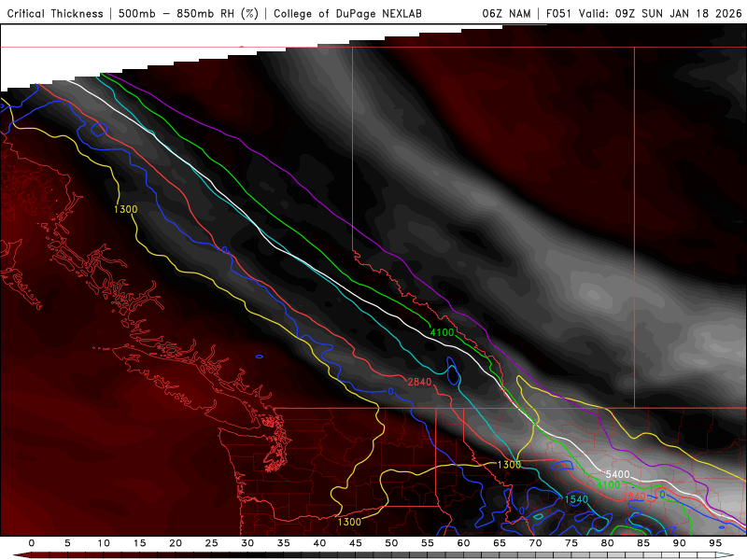
Task: Click the color scale's 45 label
Action: tap(356, 543)
